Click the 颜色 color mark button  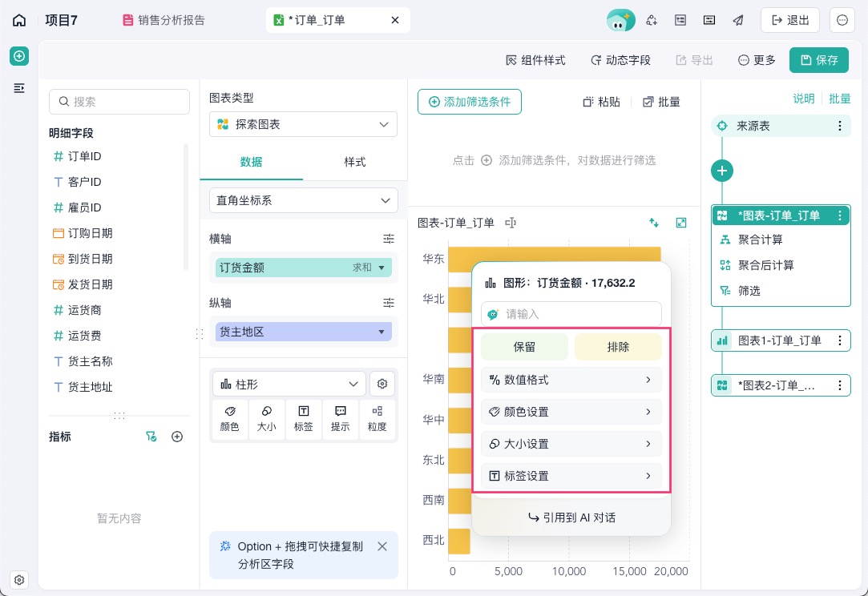(x=230, y=419)
